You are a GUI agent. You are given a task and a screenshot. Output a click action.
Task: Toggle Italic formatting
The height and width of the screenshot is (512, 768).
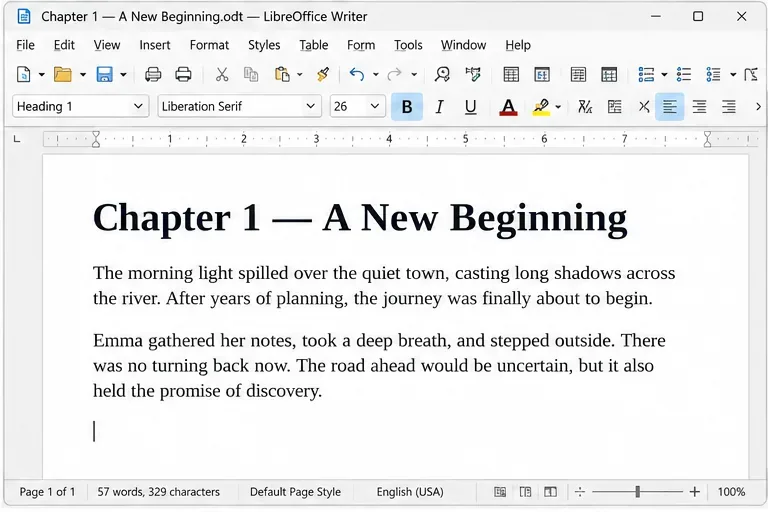coord(439,106)
